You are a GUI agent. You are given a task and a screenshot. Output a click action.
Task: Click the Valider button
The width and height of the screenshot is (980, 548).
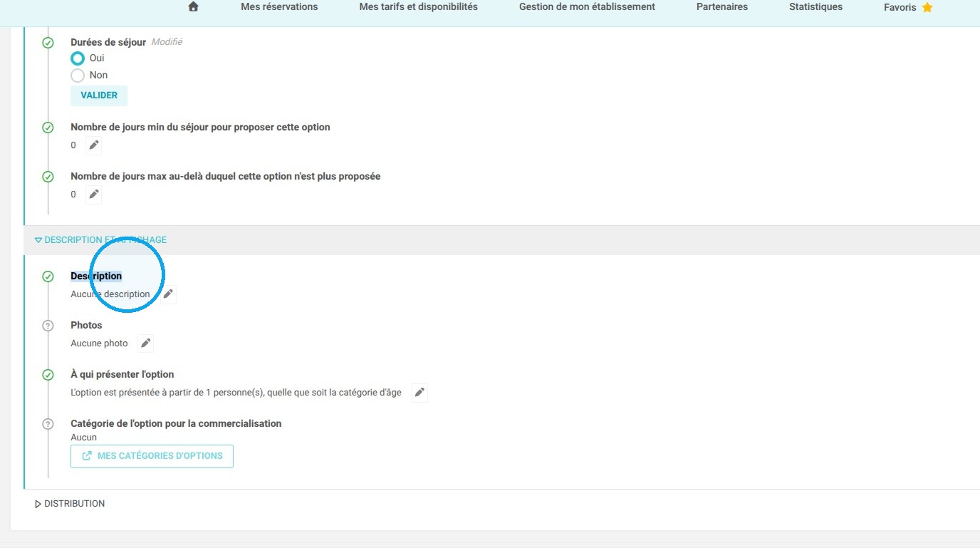[x=99, y=95]
